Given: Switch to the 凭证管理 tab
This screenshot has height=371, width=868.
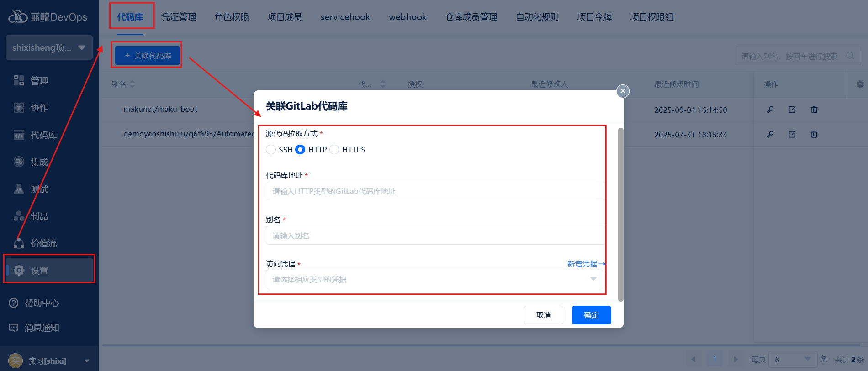Looking at the screenshot, I should (x=179, y=17).
